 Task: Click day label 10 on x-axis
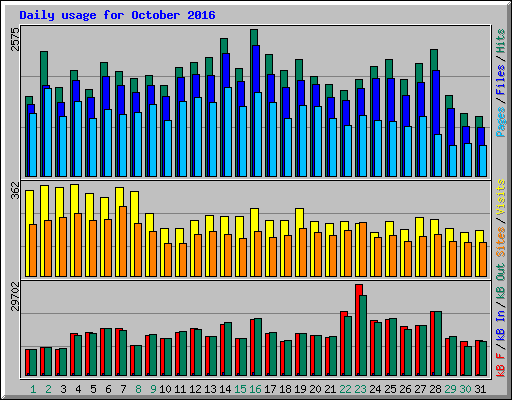165,389
